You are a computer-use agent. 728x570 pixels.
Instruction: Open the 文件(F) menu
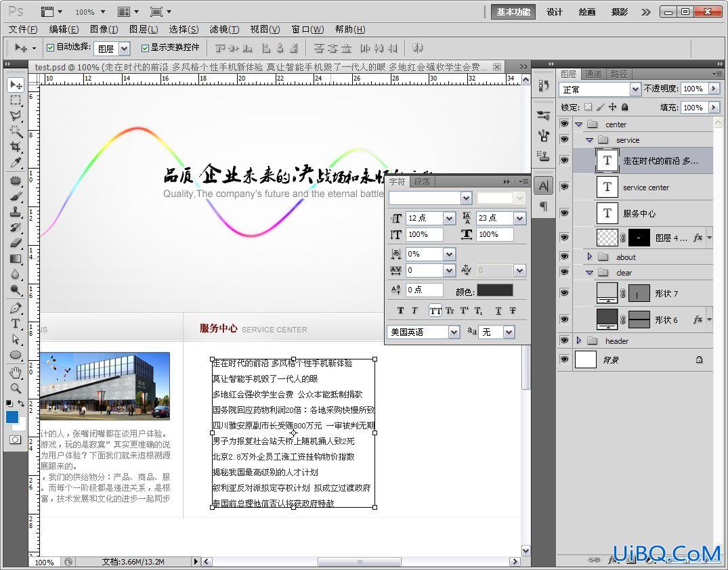[23, 29]
